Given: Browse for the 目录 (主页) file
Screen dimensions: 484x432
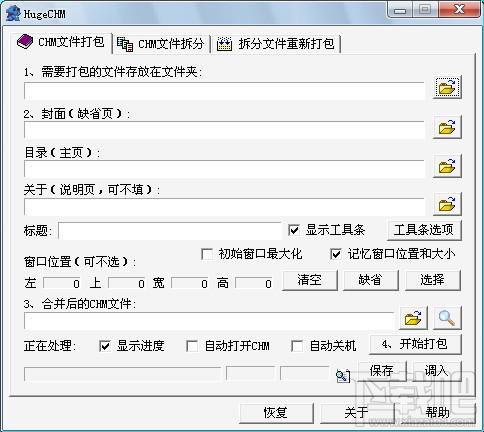Looking at the screenshot, I should tap(447, 166).
